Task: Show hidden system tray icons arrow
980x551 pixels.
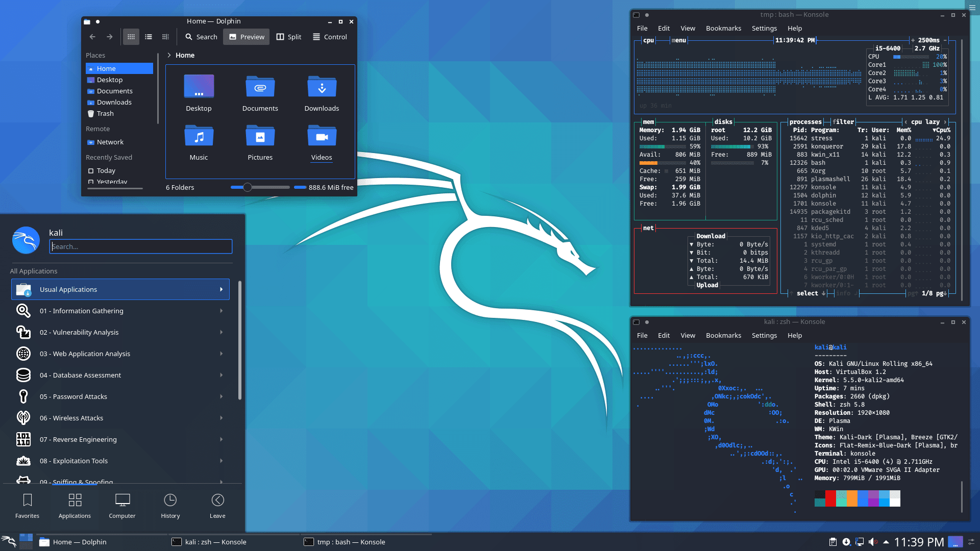Action: click(x=886, y=542)
